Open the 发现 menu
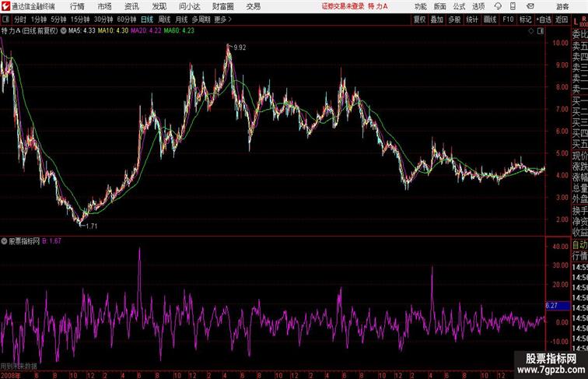Viewport: 588px width, 379px height. click(159, 6)
